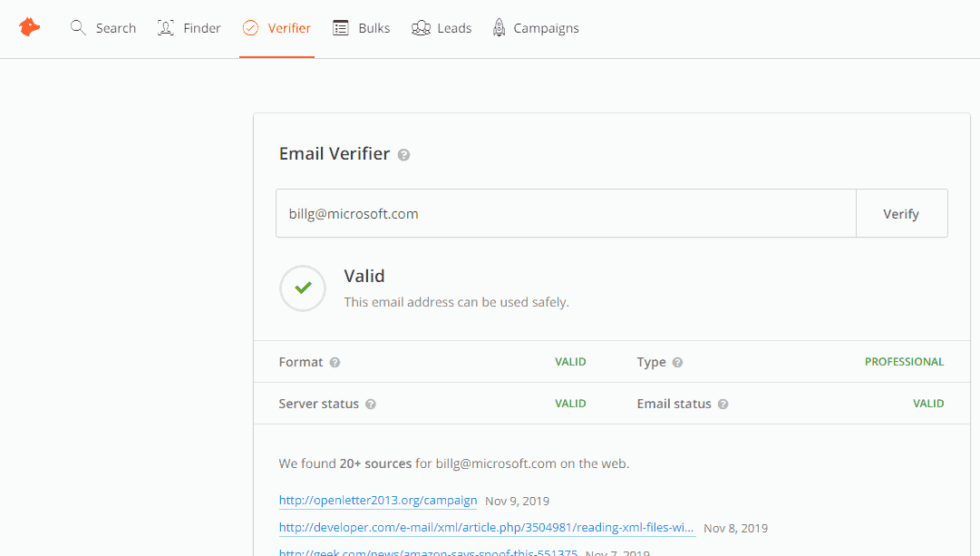
Task: Click the Campaigns rocket icon
Action: [498, 28]
